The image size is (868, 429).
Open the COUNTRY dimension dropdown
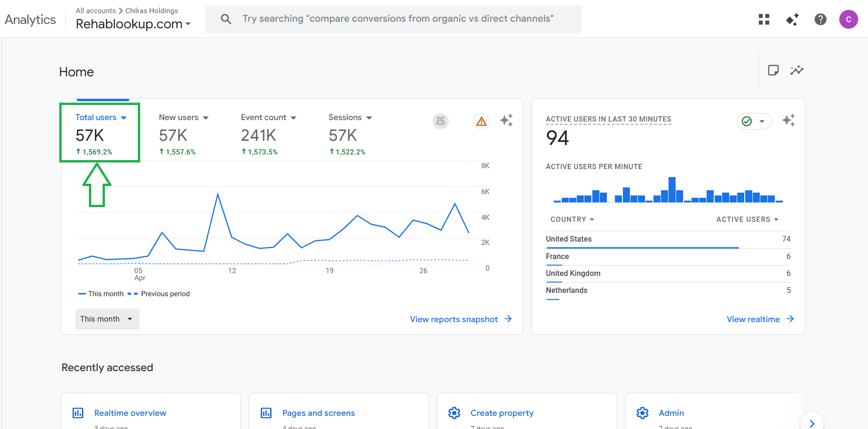[x=573, y=219]
